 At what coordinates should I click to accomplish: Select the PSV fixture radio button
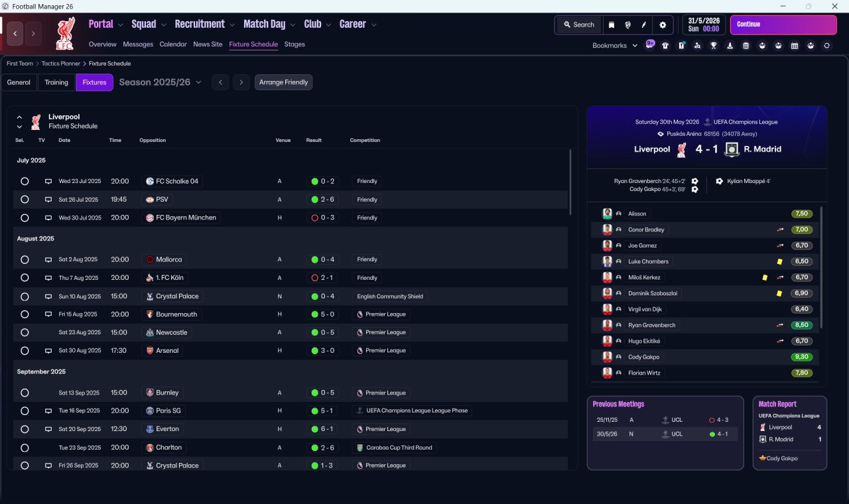click(x=25, y=200)
